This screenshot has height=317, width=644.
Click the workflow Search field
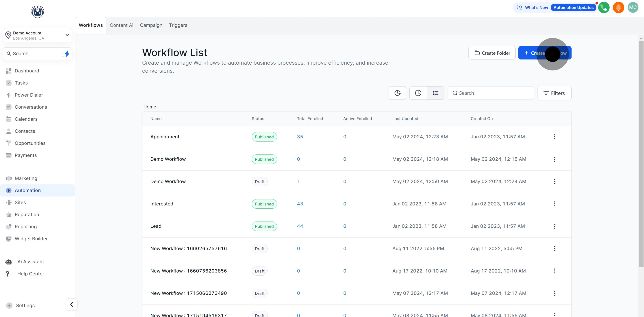click(x=491, y=93)
